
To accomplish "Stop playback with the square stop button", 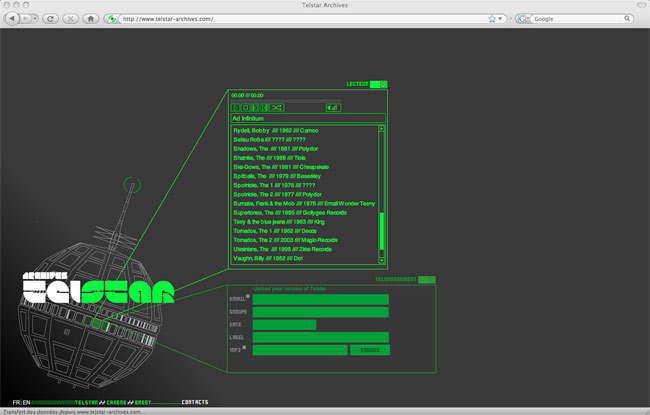I will [x=245, y=107].
